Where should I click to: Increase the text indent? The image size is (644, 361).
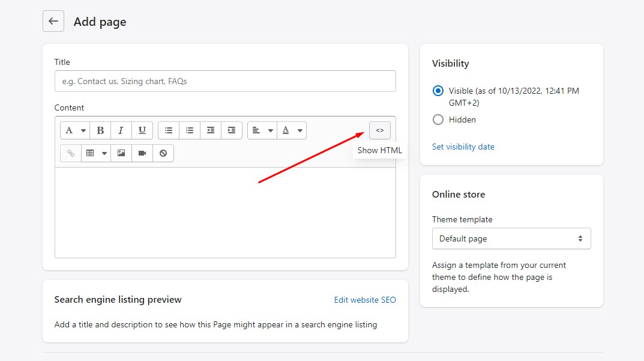coord(231,130)
